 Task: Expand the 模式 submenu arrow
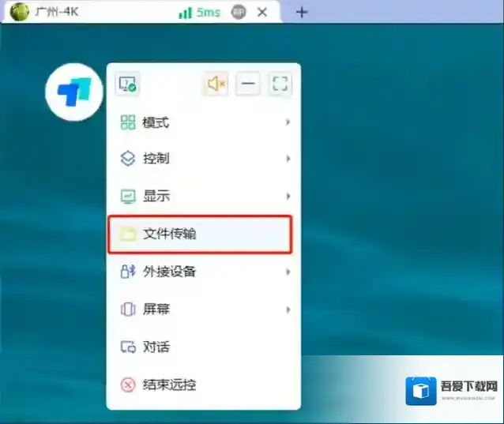[x=288, y=122]
